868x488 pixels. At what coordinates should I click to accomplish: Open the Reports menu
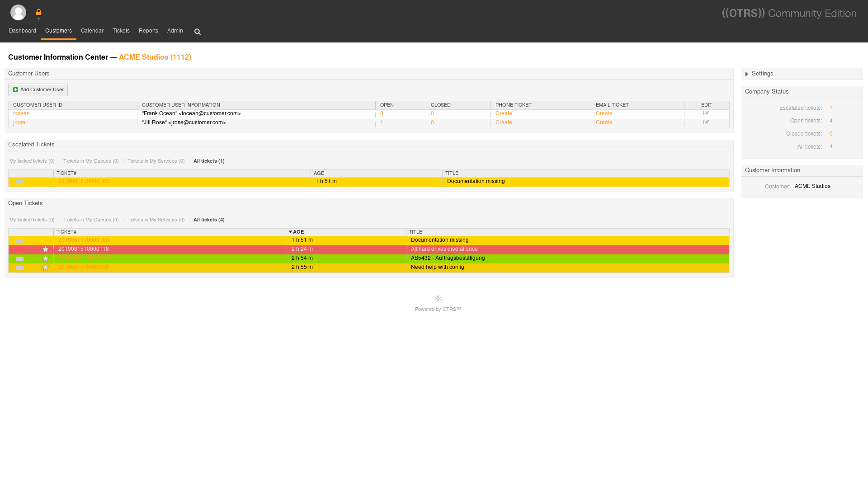coord(148,31)
